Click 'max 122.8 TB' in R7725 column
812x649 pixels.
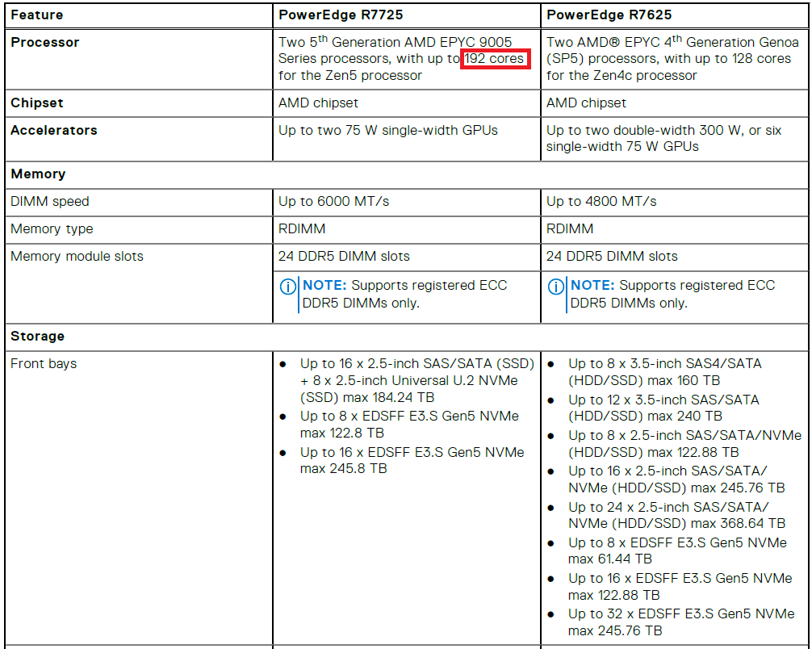341,433
